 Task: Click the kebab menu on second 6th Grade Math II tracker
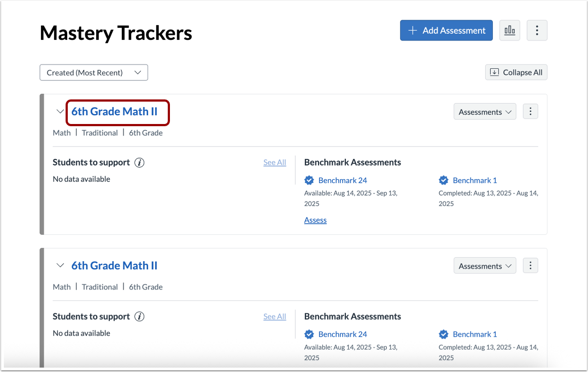pos(530,265)
